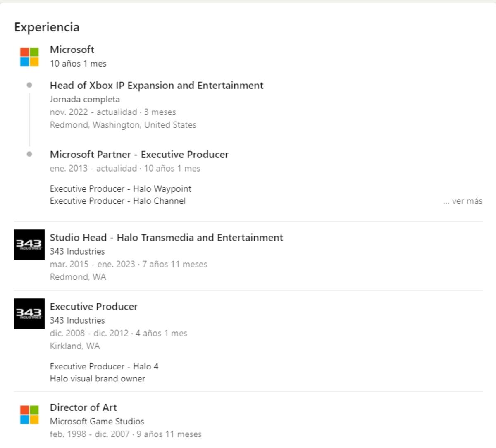Select the 'Kirkland, WA' location
This screenshot has width=496, height=448.
coord(75,346)
